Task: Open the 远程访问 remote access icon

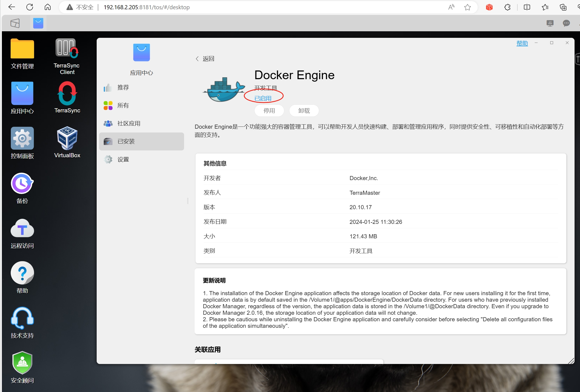Action: [22, 229]
